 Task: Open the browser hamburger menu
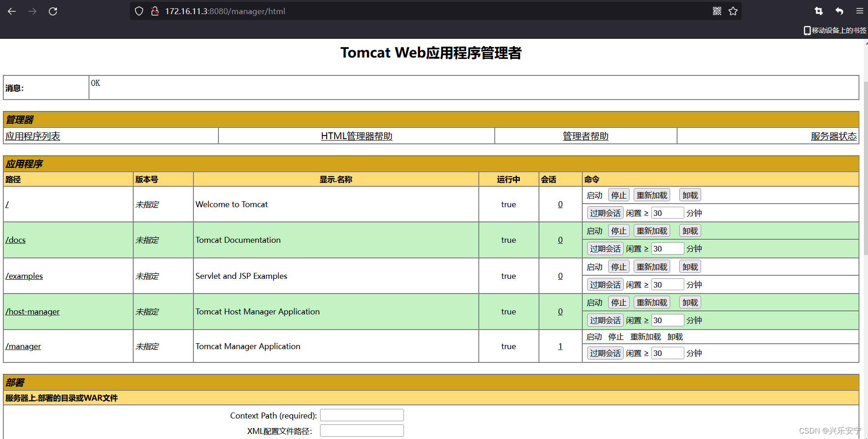coord(859,11)
